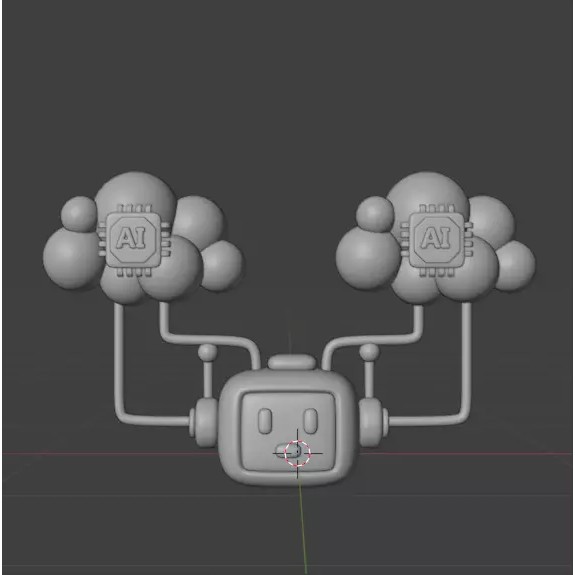The height and width of the screenshot is (575, 575).
Task: Click the 3D cursor on the robot's mouth
Action: click(297, 454)
